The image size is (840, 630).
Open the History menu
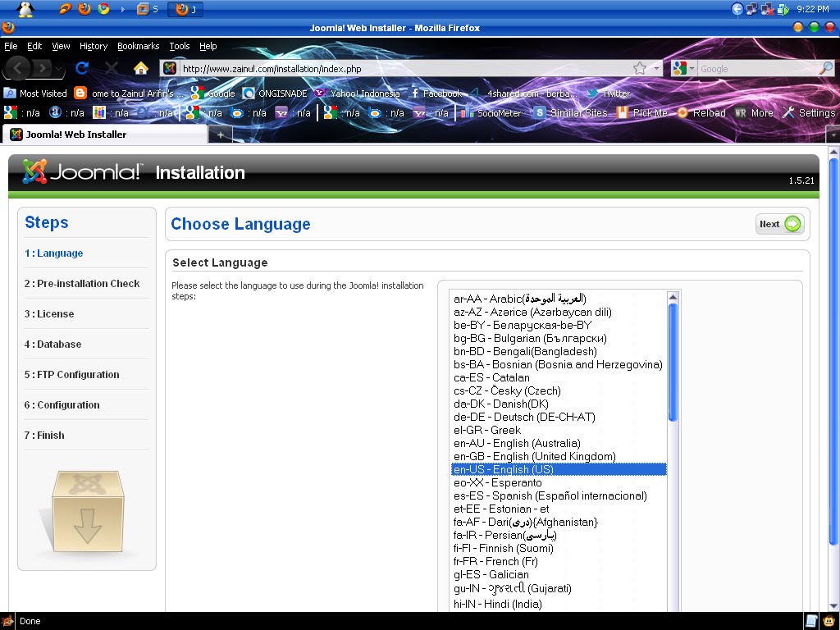[94, 46]
